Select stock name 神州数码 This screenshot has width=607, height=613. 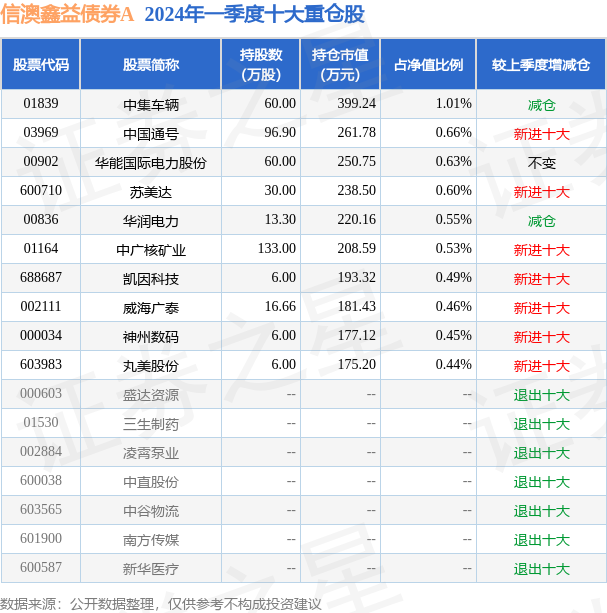pyautogui.click(x=151, y=336)
